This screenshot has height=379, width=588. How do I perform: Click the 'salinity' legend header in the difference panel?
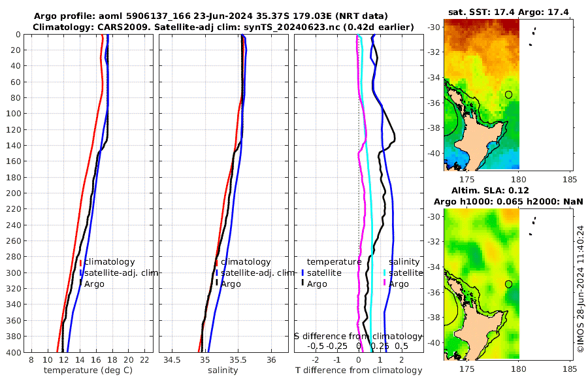[404, 262]
